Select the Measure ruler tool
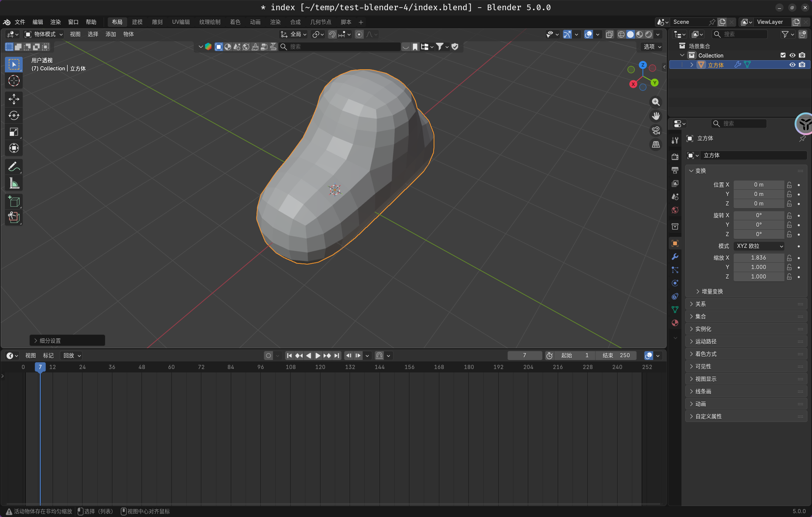The width and height of the screenshot is (812, 517). point(14,184)
